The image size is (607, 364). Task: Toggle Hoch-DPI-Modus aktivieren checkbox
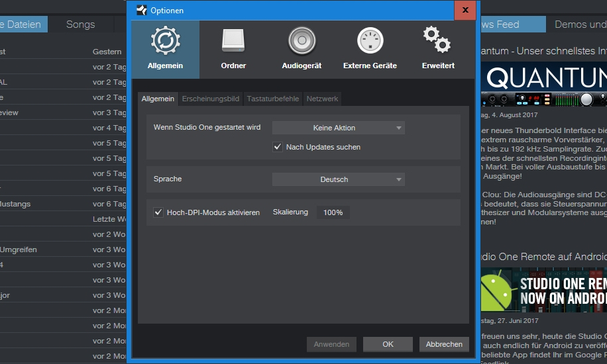click(158, 212)
